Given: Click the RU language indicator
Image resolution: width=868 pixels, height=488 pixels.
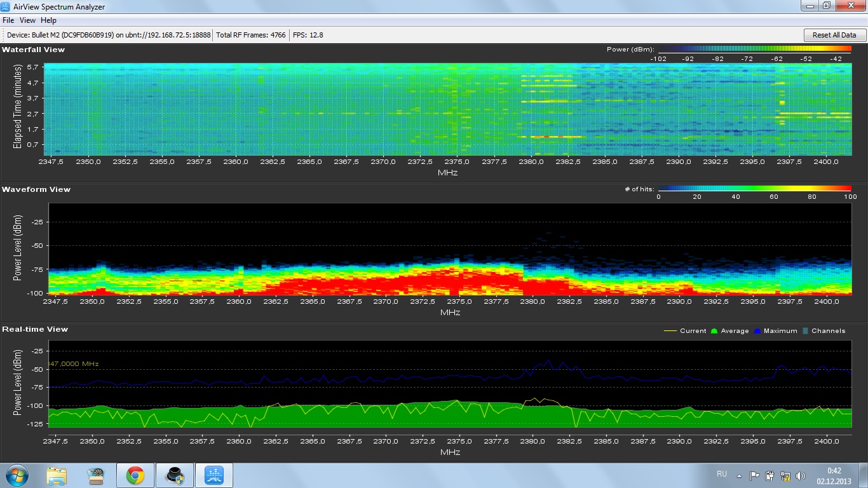Looking at the screenshot, I should (x=722, y=474).
